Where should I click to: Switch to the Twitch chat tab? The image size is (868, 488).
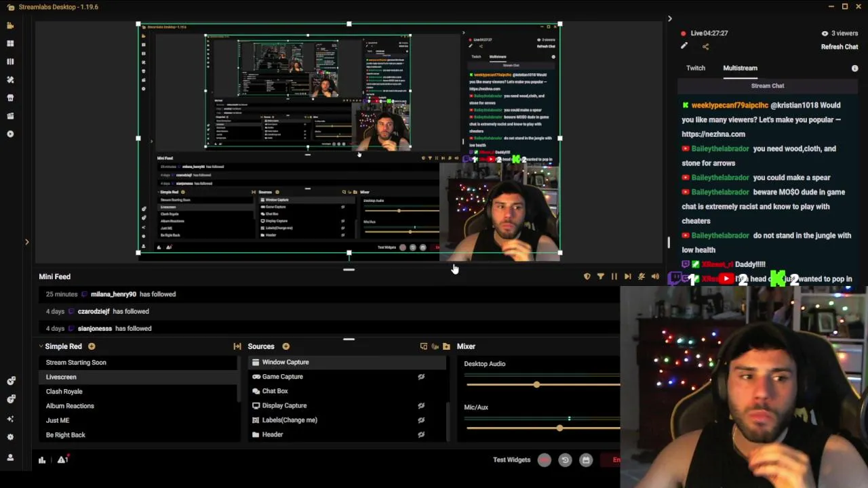coord(696,68)
